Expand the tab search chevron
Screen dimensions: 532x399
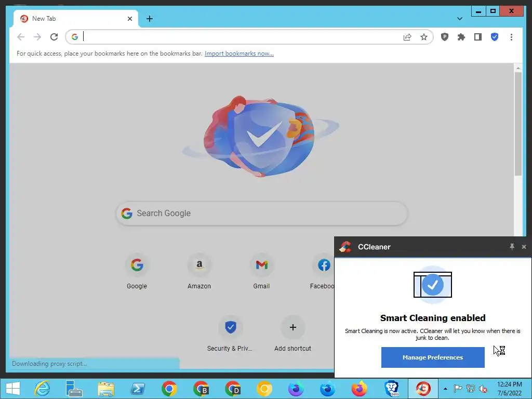(x=459, y=19)
